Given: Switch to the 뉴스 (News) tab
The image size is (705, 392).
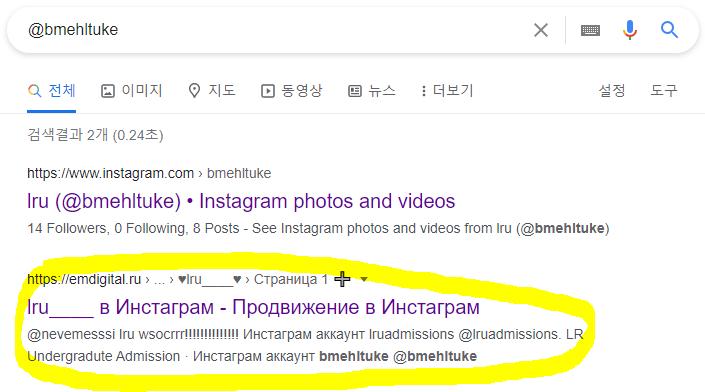Looking at the screenshot, I should pyautogui.click(x=372, y=91).
